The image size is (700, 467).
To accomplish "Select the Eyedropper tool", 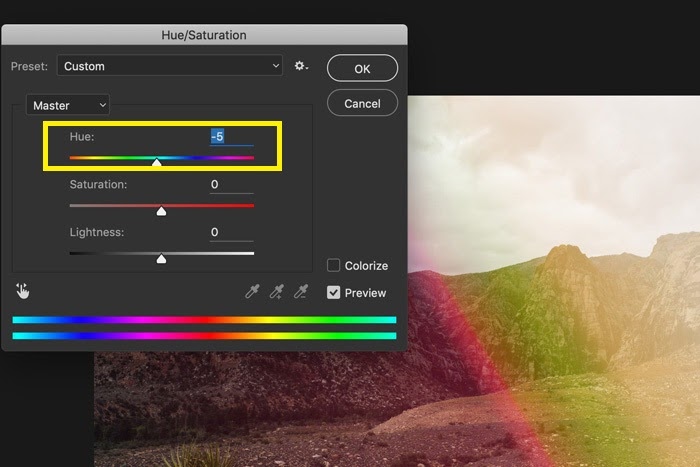I will click(252, 292).
